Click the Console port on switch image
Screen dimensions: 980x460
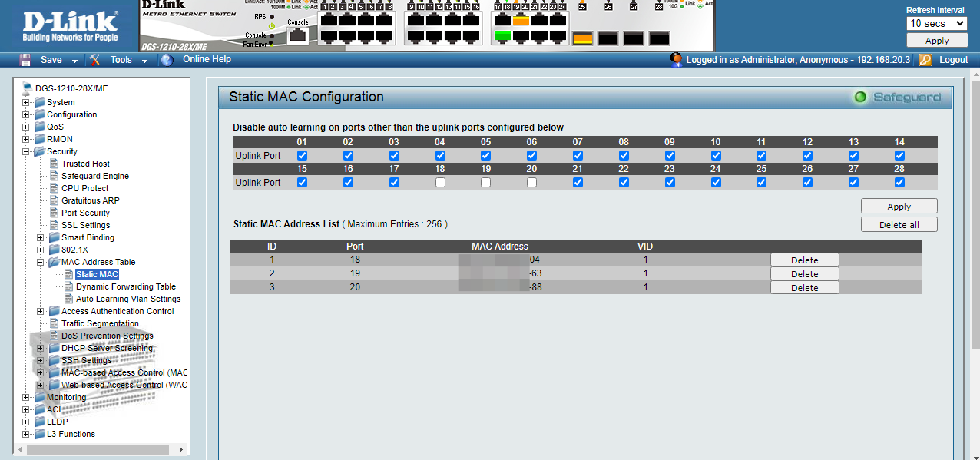(298, 35)
